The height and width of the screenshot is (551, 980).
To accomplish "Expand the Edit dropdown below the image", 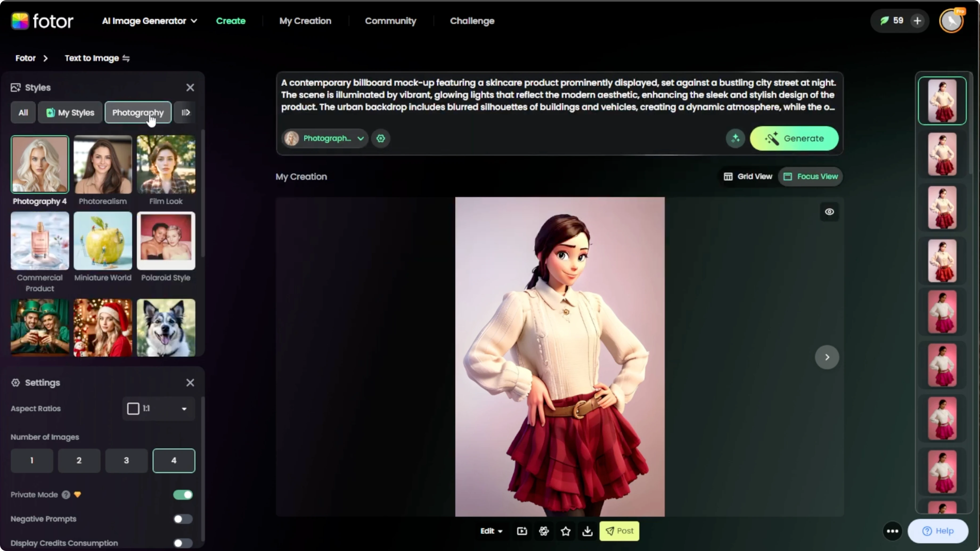I will (491, 531).
